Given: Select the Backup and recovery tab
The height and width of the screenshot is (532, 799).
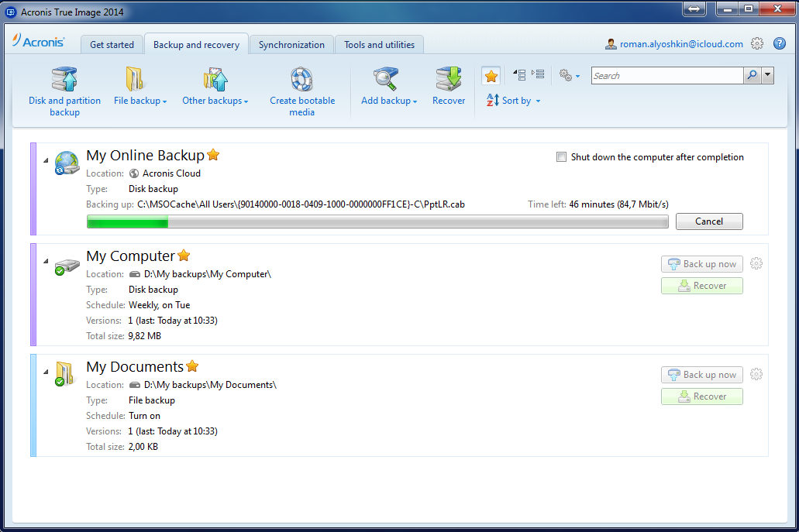Looking at the screenshot, I should coord(196,45).
